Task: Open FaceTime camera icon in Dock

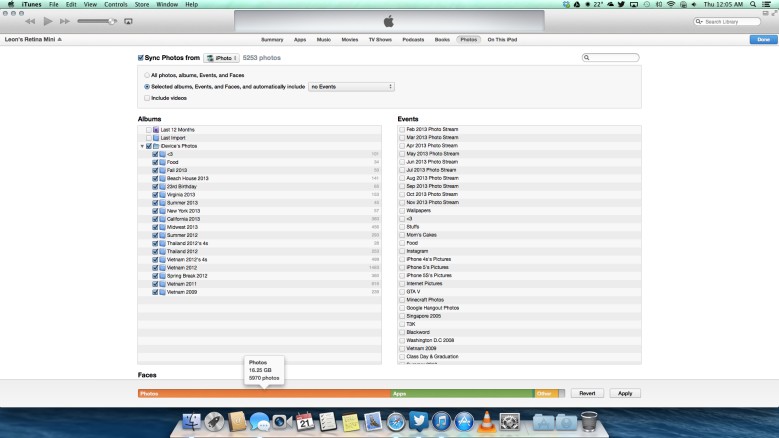Action: (x=282, y=422)
